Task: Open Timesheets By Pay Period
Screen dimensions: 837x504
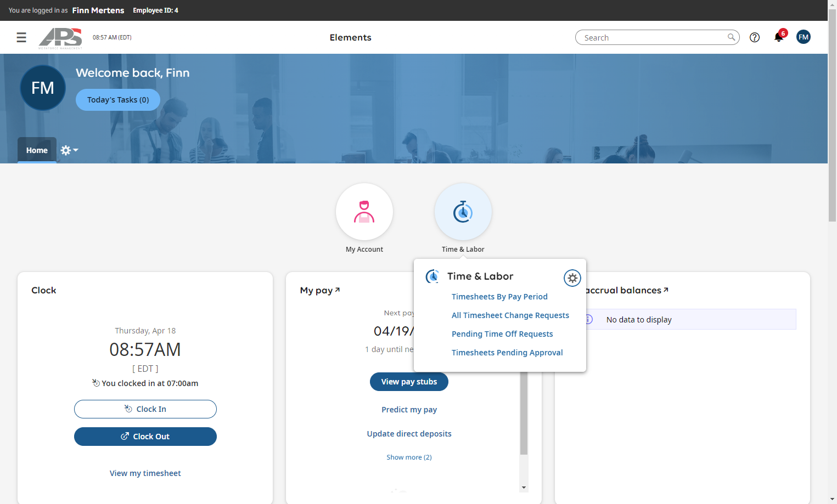Action: click(499, 297)
